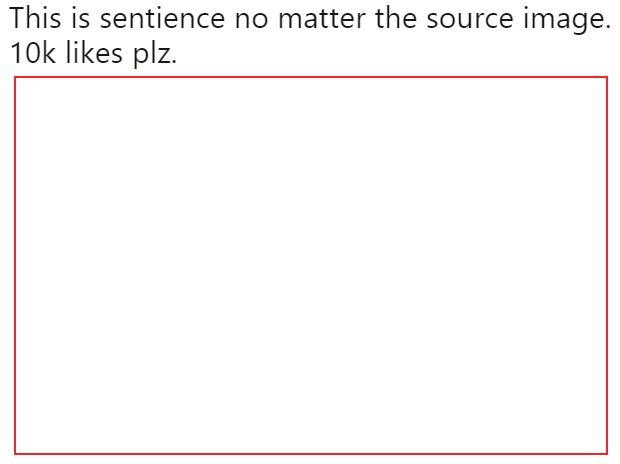The height and width of the screenshot is (464, 620).
Task: Click the word "likes" in the post
Action: tap(94, 53)
